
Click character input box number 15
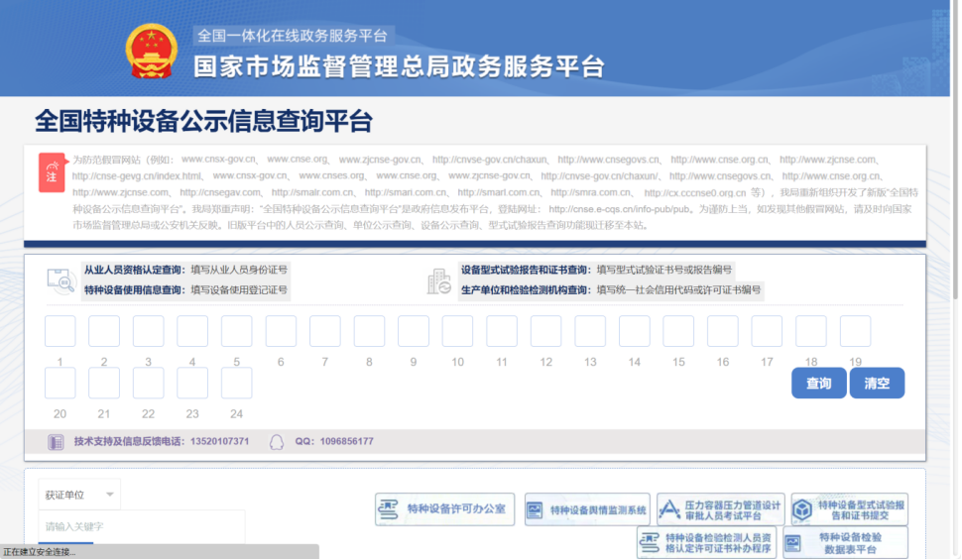click(x=678, y=331)
